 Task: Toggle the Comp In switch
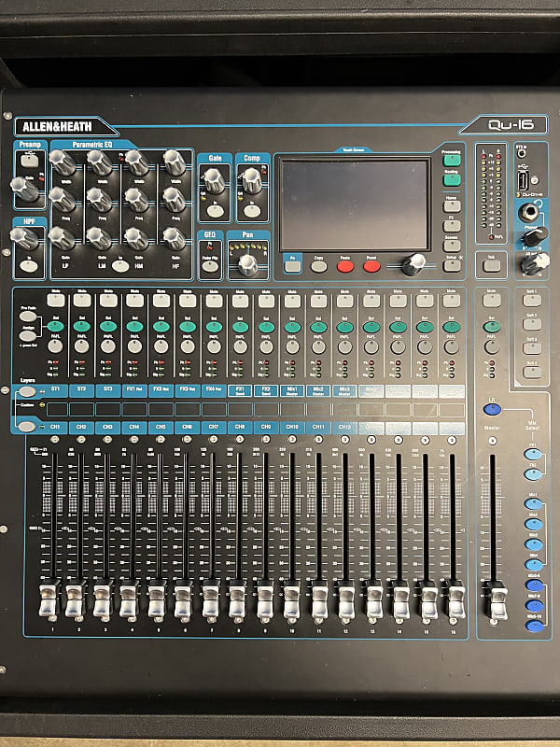point(252,211)
